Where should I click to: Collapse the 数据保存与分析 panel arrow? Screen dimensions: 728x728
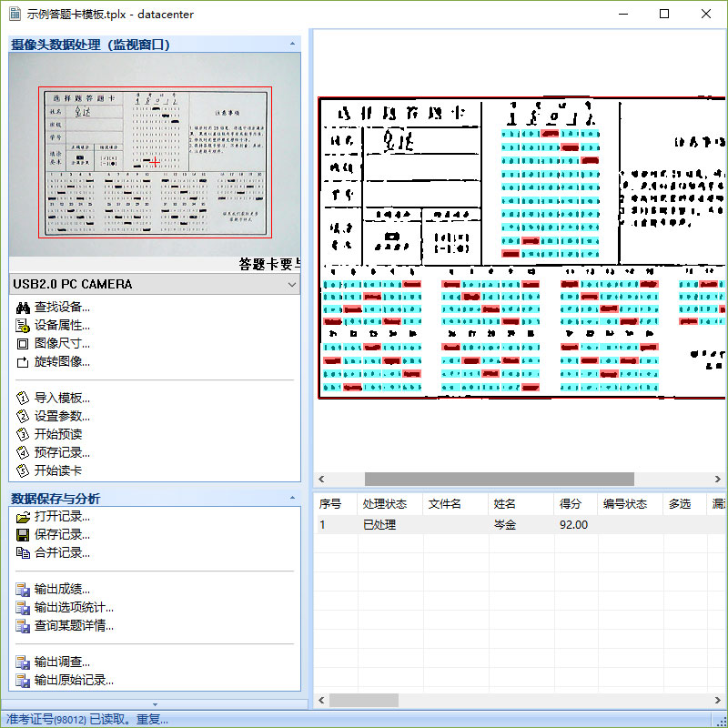click(x=292, y=498)
